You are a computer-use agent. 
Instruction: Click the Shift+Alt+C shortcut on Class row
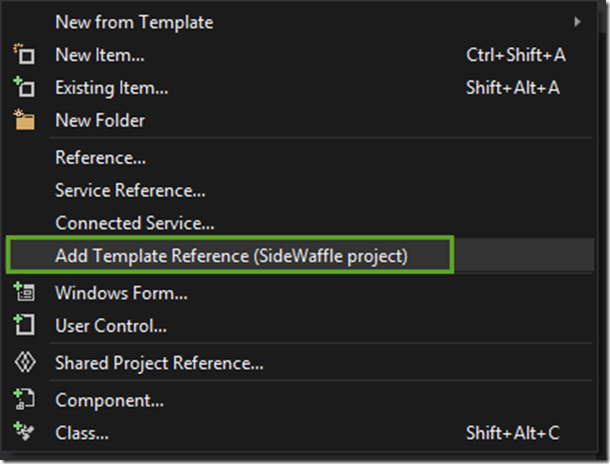[x=513, y=432]
